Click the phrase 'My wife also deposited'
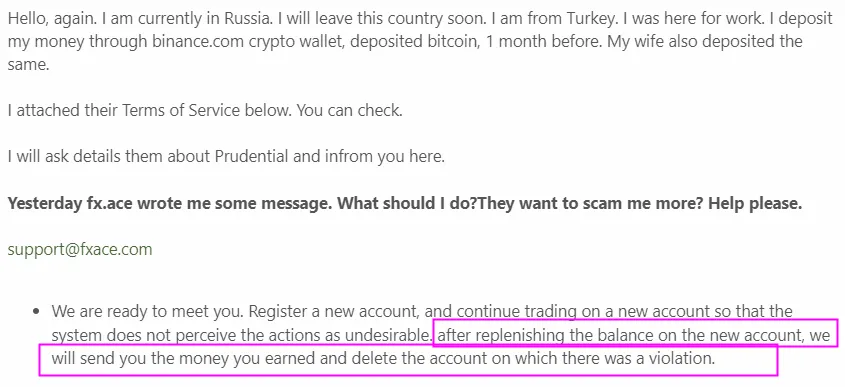The width and height of the screenshot is (845, 387). 697,42
